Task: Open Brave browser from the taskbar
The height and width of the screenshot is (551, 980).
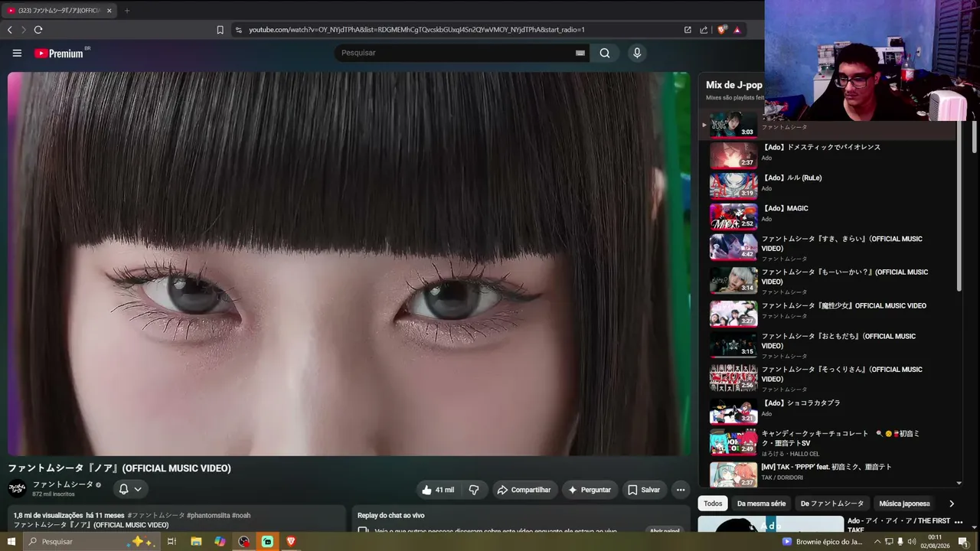Action: (291, 542)
